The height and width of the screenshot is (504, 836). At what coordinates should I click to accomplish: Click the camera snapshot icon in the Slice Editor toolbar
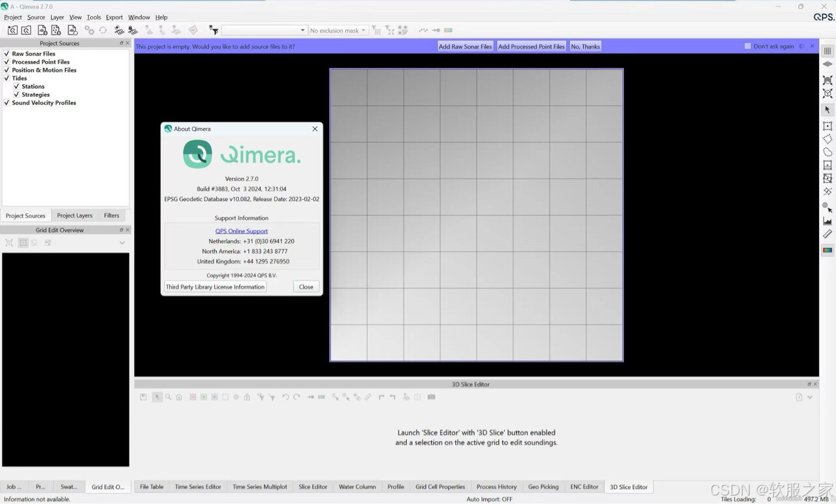tap(431, 397)
